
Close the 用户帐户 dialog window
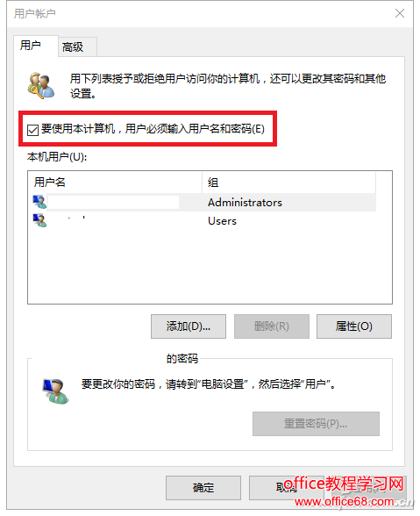(x=400, y=13)
